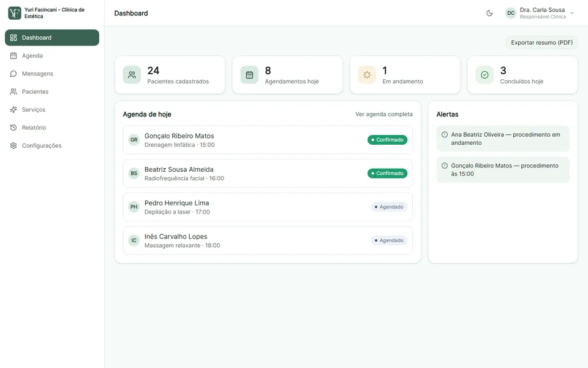Click Agendado badge for Pedro Henrique Lima

coord(389,207)
